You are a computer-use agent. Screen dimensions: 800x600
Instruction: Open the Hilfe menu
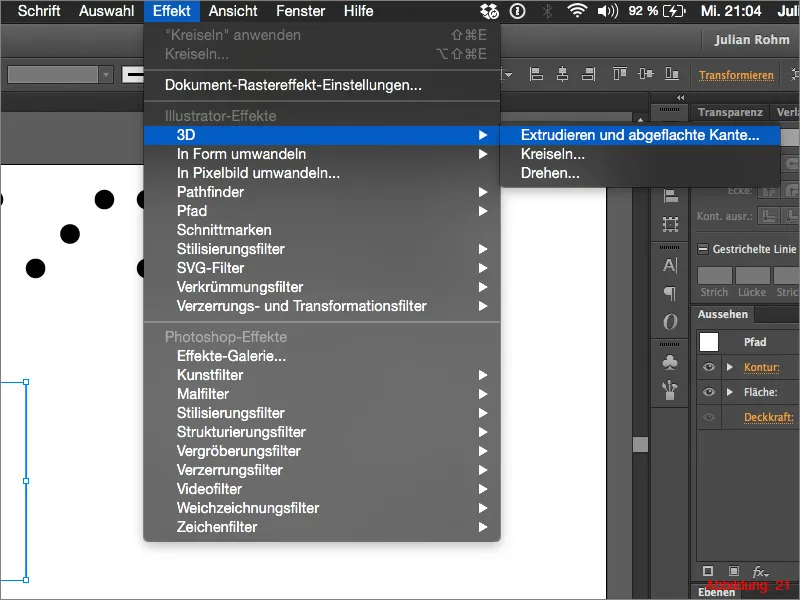click(358, 11)
